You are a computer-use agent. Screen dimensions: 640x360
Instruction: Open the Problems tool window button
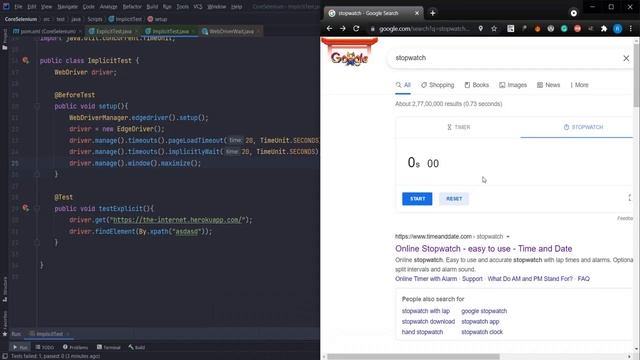point(76,347)
